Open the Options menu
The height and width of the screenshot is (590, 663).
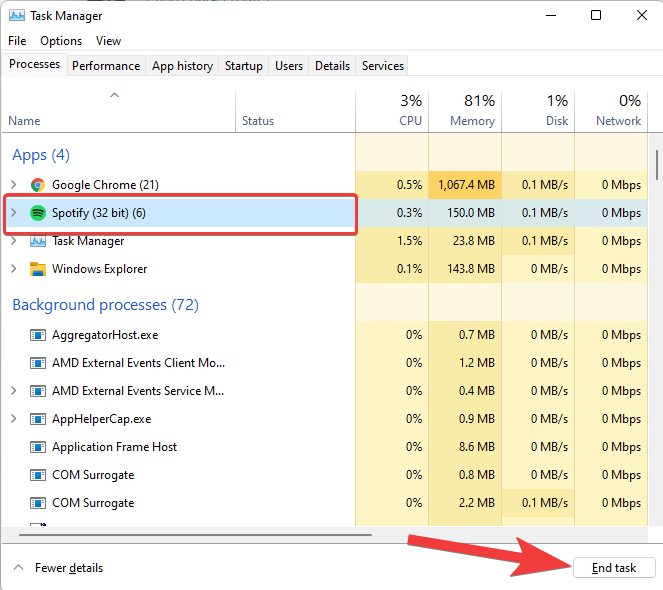coord(61,41)
